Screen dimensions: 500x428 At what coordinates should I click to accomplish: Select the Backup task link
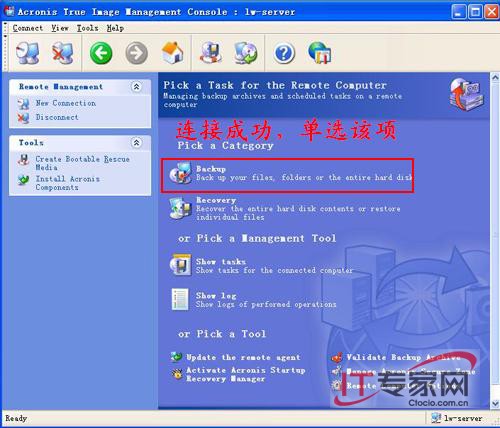211,169
